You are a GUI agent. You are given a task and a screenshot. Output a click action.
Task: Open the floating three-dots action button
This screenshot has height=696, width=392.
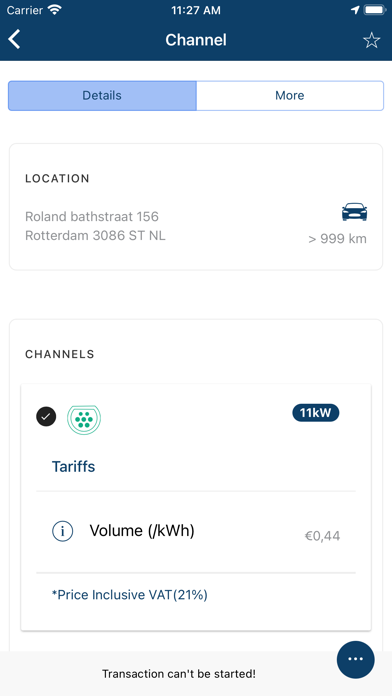pos(356,659)
